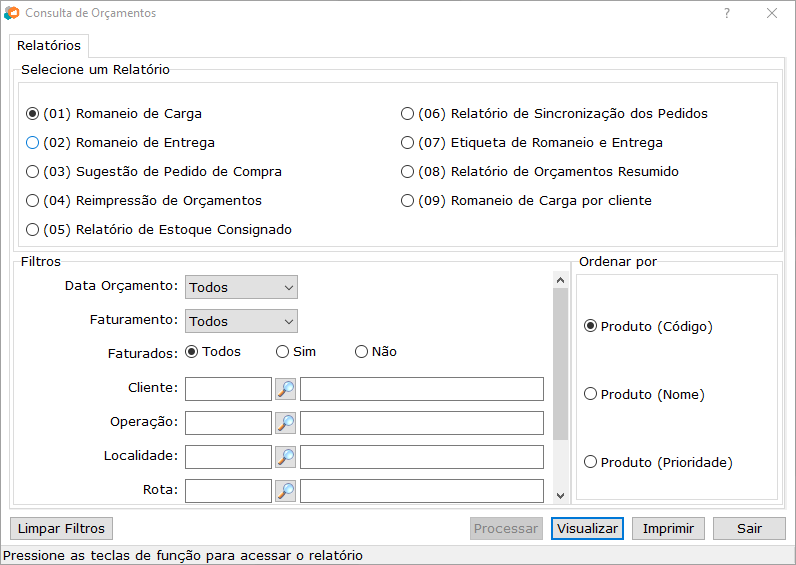Image resolution: width=796 pixels, height=565 pixels.
Task: Click the help question mark icon
Action: [727, 14]
